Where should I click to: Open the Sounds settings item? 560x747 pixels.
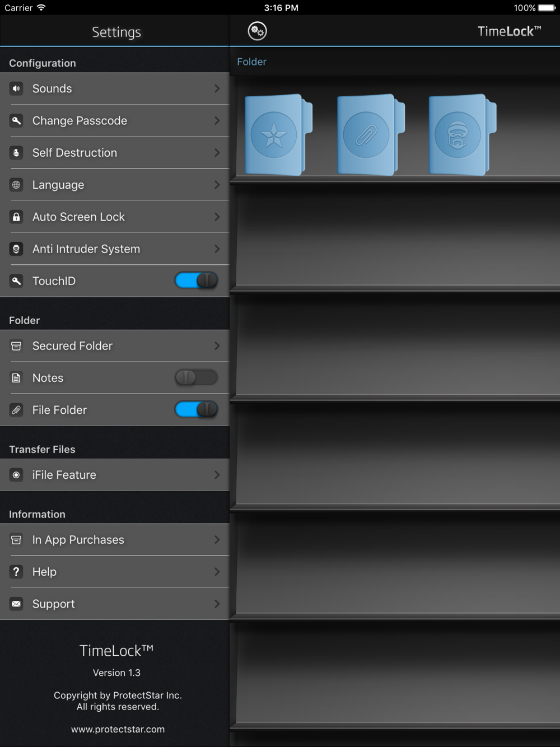pyautogui.click(x=115, y=88)
